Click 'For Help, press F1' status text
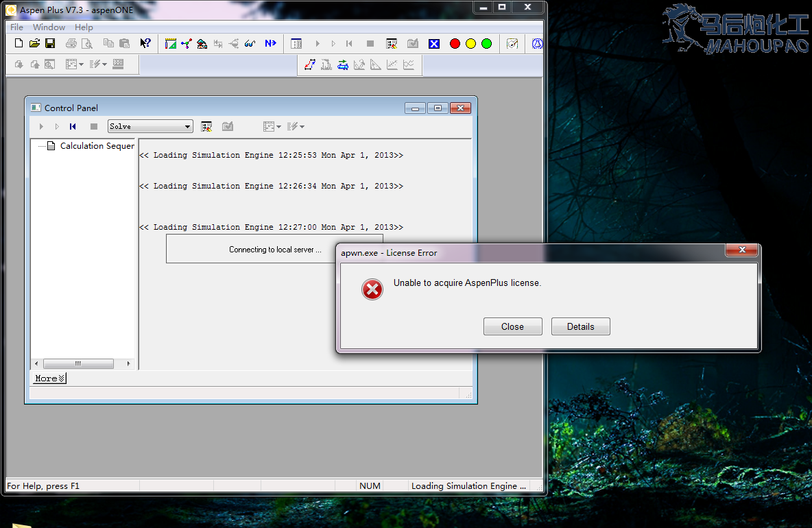 click(43, 485)
